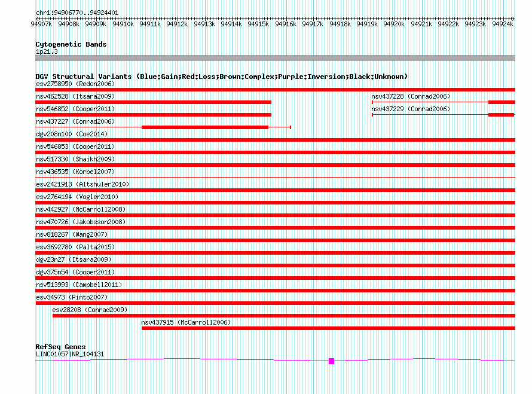Open nsv517330 (Shaikh2009) variant
This screenshot has width=532, height=394.
pos(75,159)
